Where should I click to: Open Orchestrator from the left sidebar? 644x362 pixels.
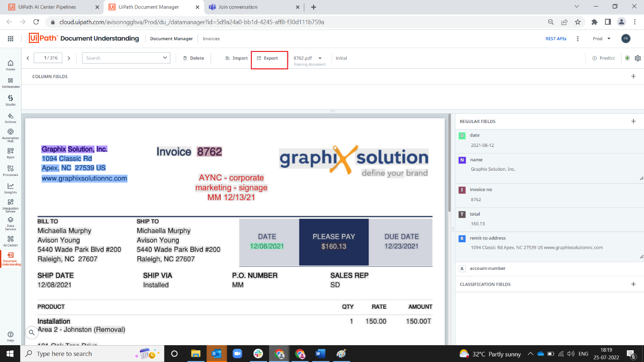click(10, 83)
